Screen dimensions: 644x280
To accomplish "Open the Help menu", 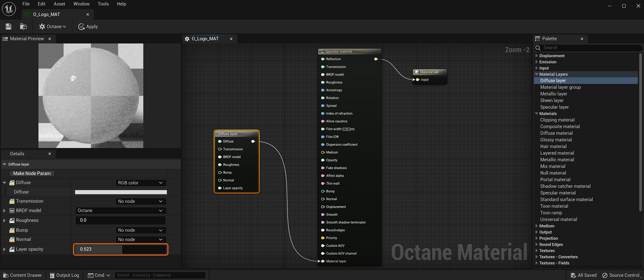I will [121, 4].
